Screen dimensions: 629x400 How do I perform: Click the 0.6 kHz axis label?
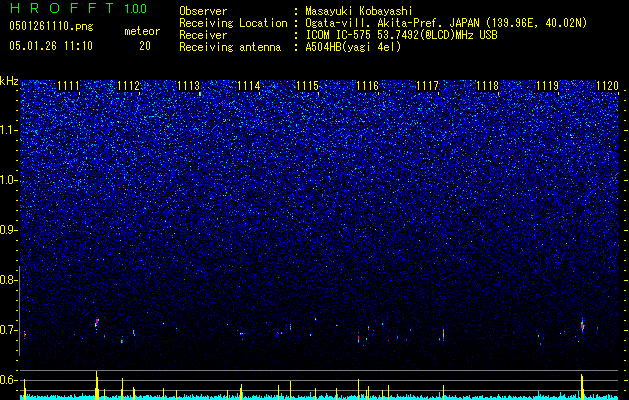pos(9,380)
